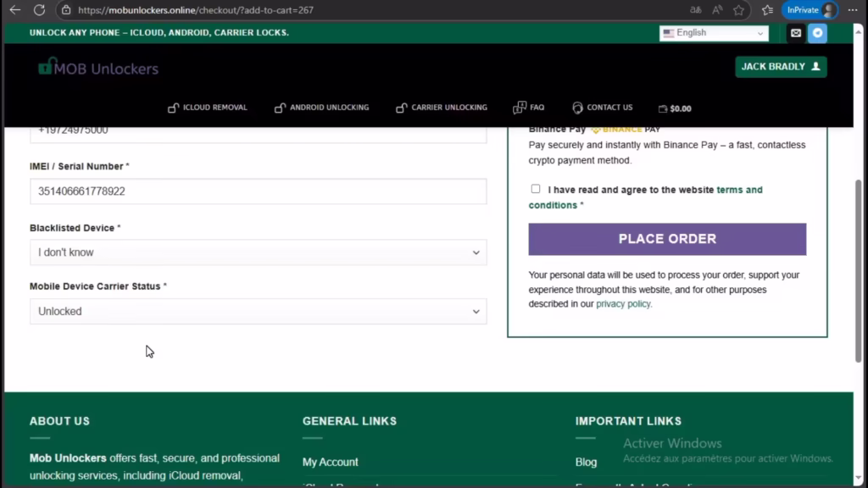This screenshot has height=488, width=868.
Task: Open the Blog footer link
Action: click(x=587, y=462)
